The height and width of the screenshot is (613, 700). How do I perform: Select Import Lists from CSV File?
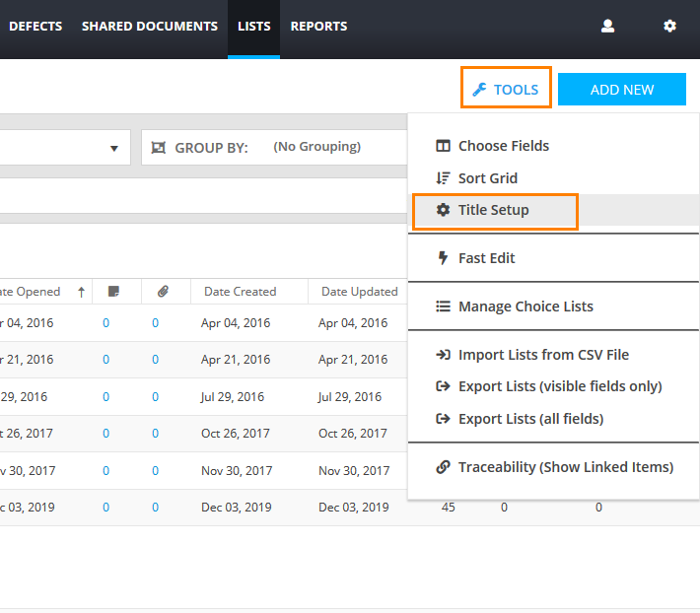coord(542,355)
